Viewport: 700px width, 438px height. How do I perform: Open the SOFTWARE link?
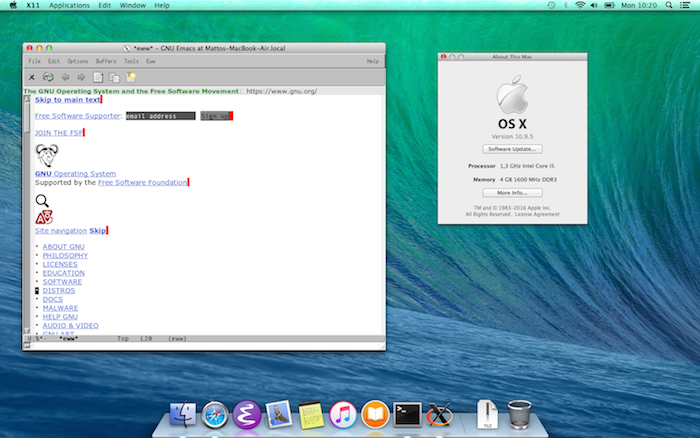coord(62,282)
